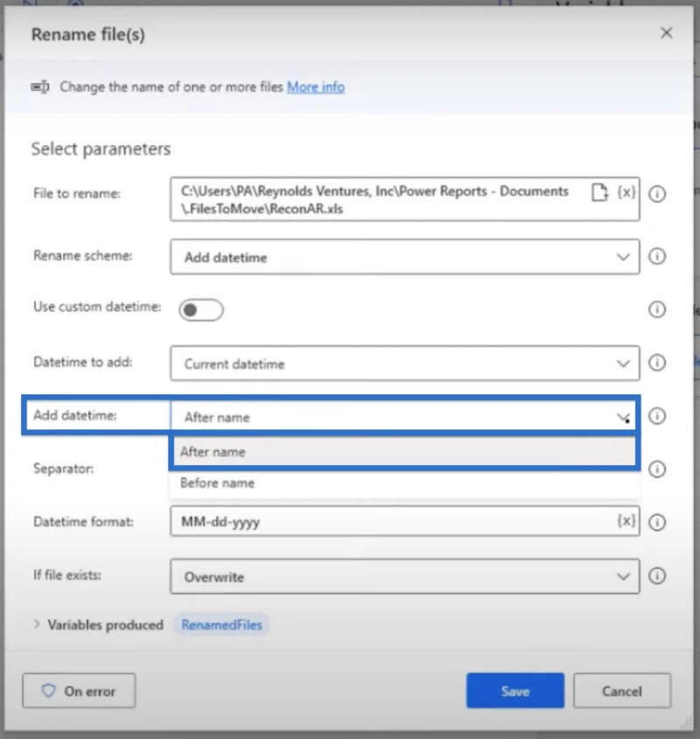Expand Variables produced section
Image resolution: width=700 pixels, height=739 pixels.
(x=37, y=624)
